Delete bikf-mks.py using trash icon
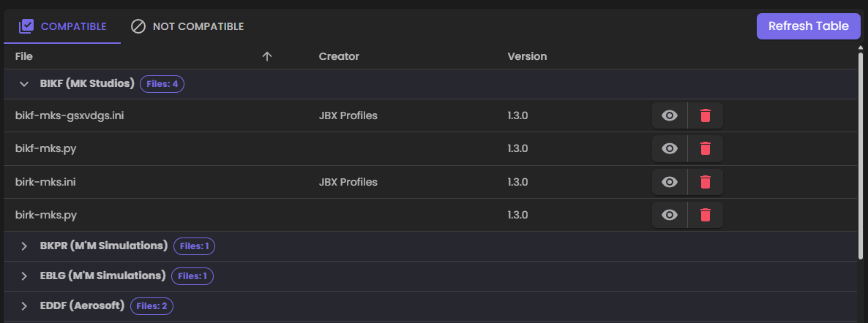The height and width of the screenshot is (323, 868). pos(706,149)
